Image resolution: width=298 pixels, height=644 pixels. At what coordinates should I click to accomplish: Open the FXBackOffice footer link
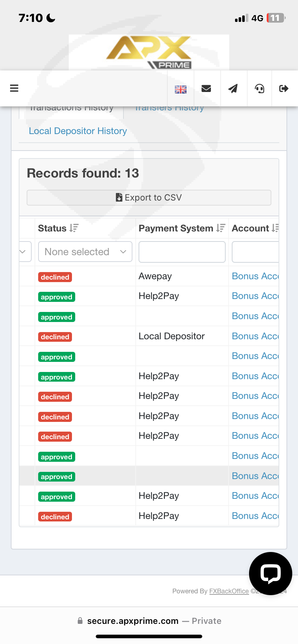click(229, 591)
